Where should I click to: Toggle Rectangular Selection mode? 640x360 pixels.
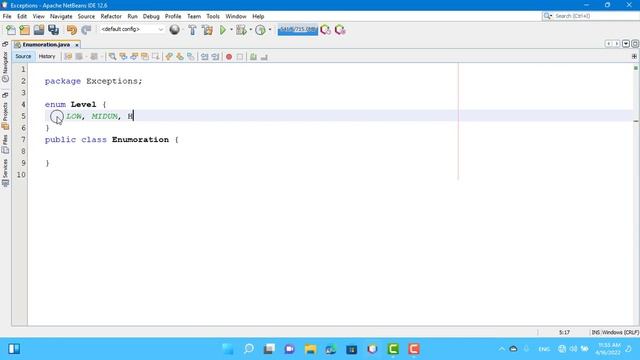tap(156, 57)
